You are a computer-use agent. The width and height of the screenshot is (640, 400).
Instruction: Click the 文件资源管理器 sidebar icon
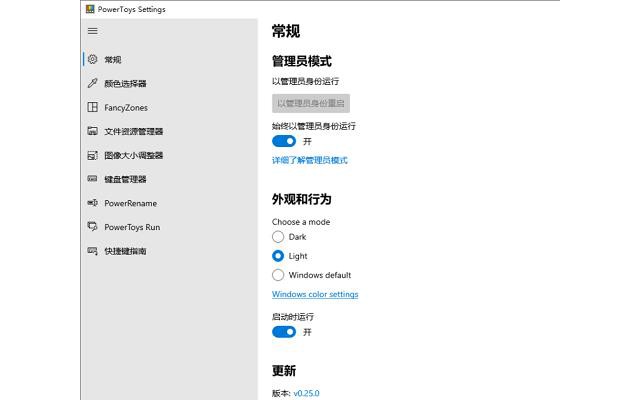click(x=93, y=131)
